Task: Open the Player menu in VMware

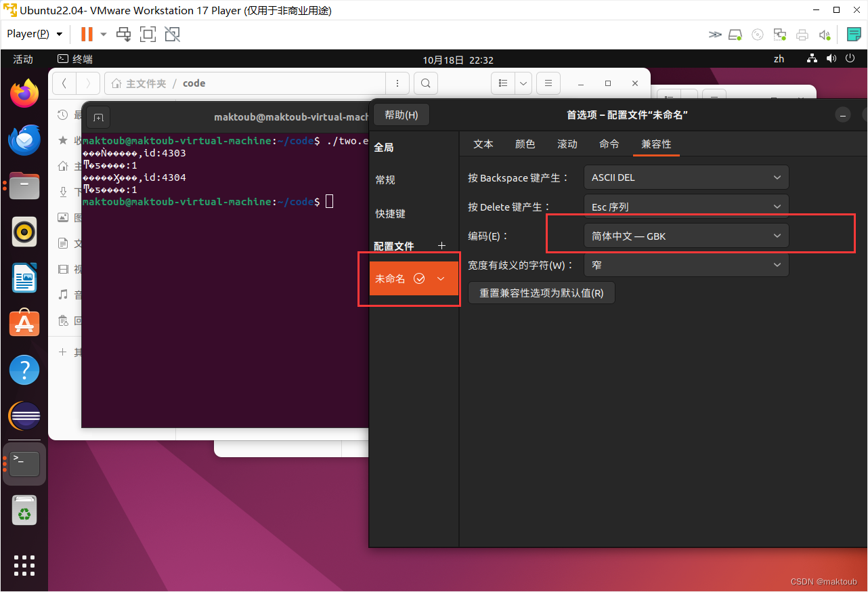Action: pyautogui.click(x=28, y=33)
